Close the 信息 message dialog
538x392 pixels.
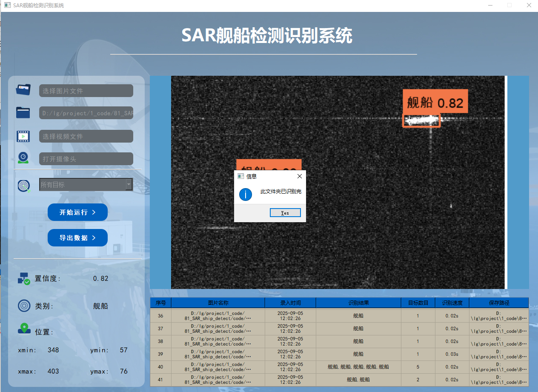click(299, 176)
